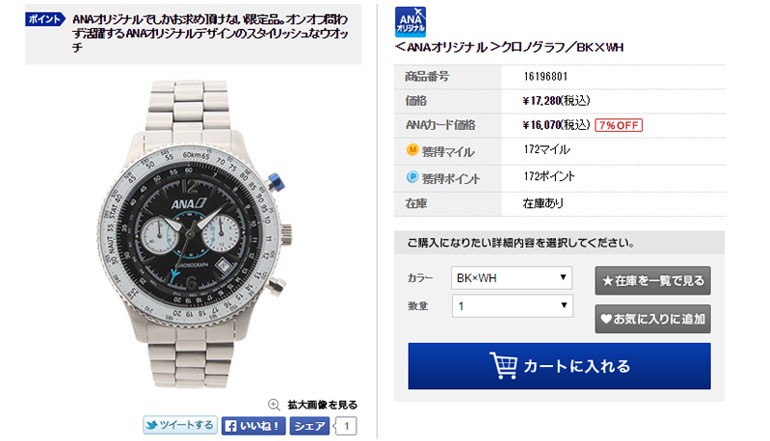Click the share count bubble showing 1
This screenshot has width=770, height=441.
pos(345,426)
